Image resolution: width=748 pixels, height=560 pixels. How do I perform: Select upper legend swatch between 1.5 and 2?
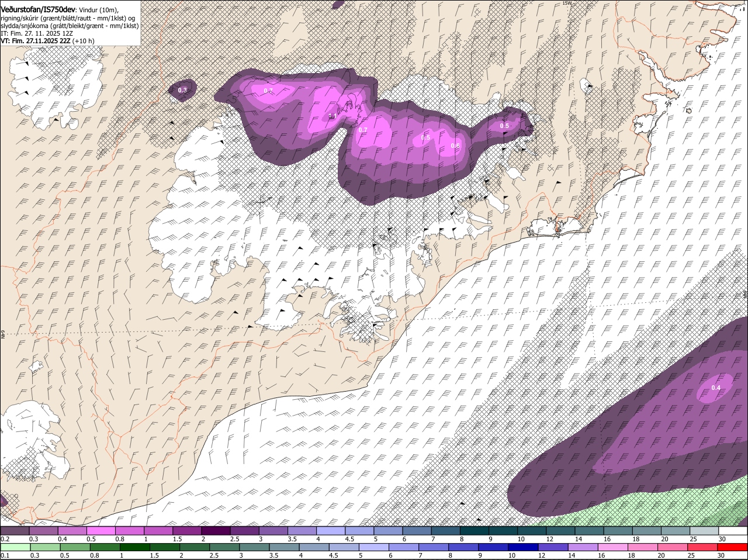tap(187, 531)
